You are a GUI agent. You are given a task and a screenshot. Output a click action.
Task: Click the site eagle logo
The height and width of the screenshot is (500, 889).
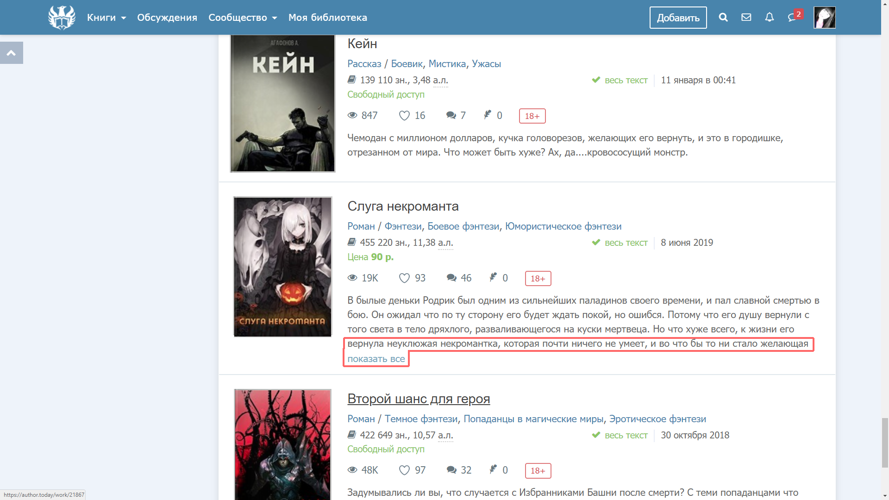pos(61,18)
